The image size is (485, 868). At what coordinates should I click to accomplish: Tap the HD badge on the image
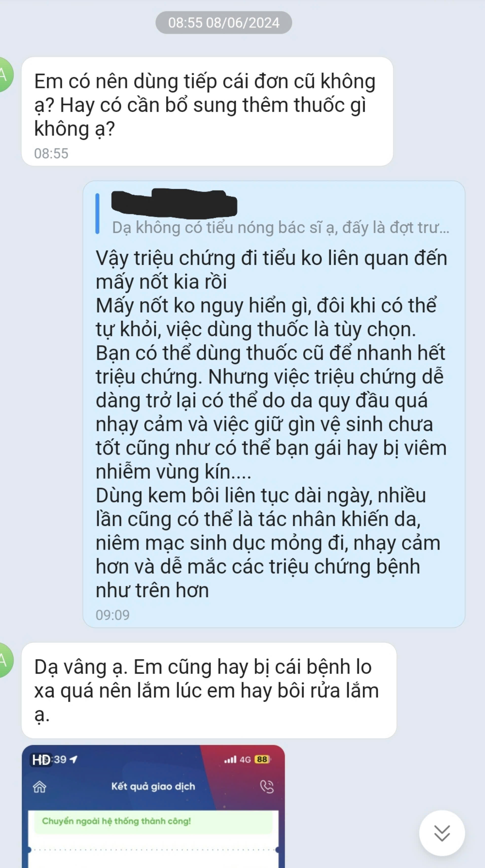[41, 760]
